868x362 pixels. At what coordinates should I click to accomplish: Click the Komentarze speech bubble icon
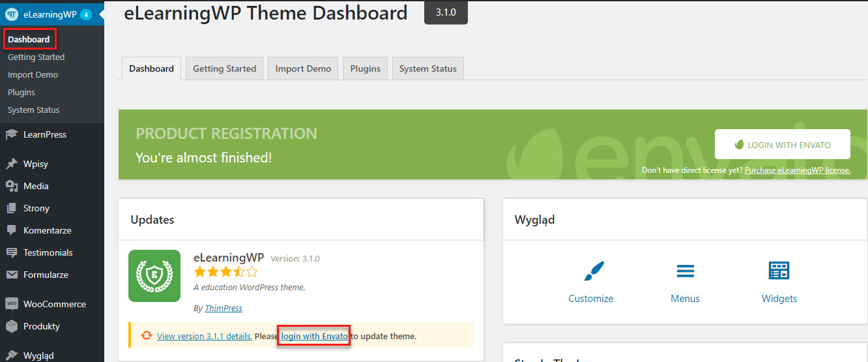(12, 230)
